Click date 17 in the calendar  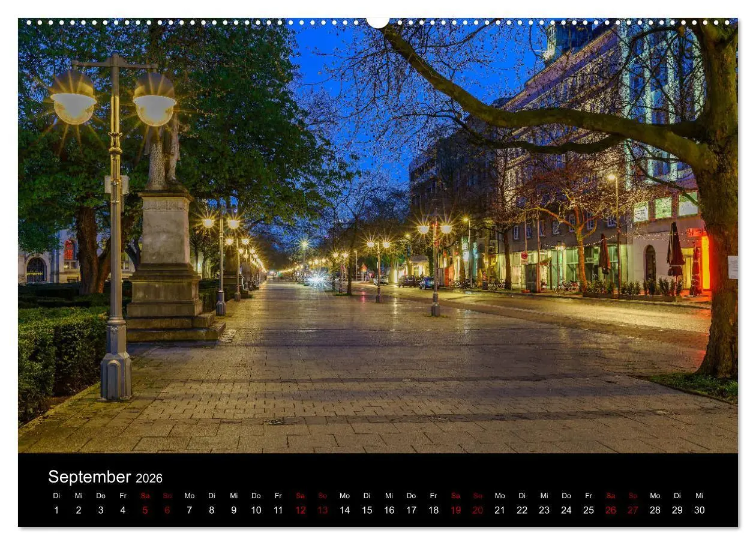[x=412, y=510]
